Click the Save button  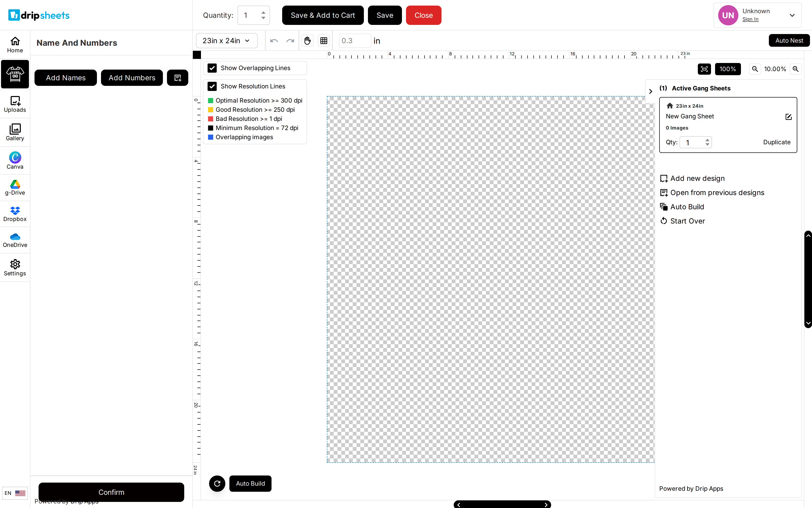pyautogui.click(x=385, y=15)
